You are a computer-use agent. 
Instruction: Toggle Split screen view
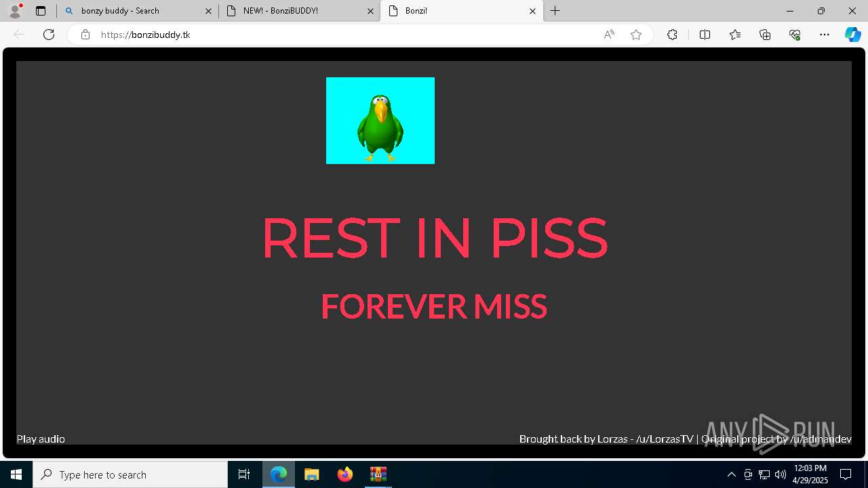click(x=705, y=35)
